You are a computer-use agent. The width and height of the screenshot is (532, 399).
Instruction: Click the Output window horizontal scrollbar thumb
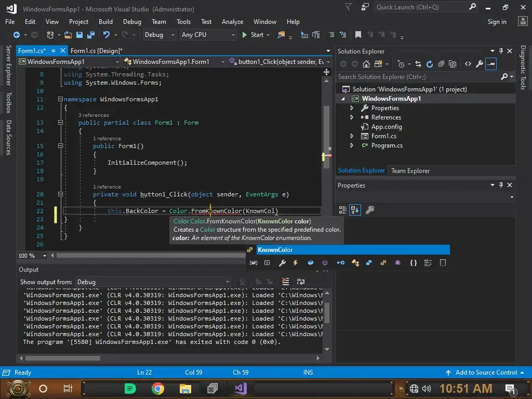pos(63,358)
